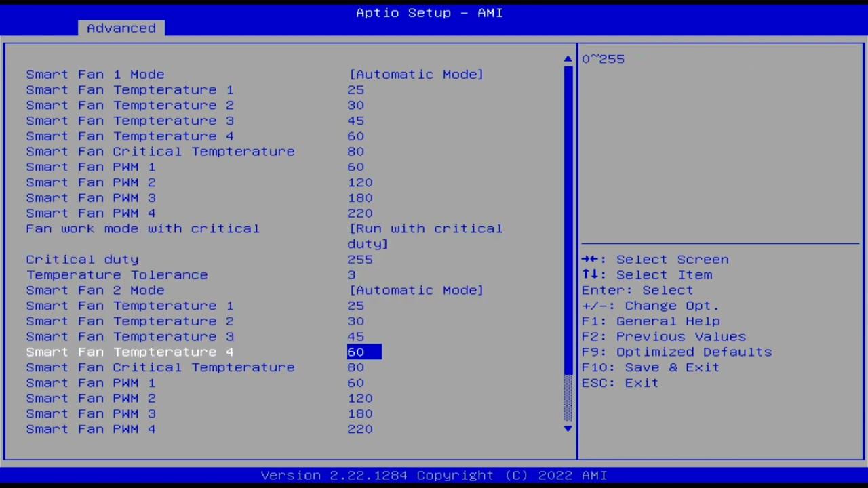
Task: Click the scrollbar up arrow
Action: point(568,59)
